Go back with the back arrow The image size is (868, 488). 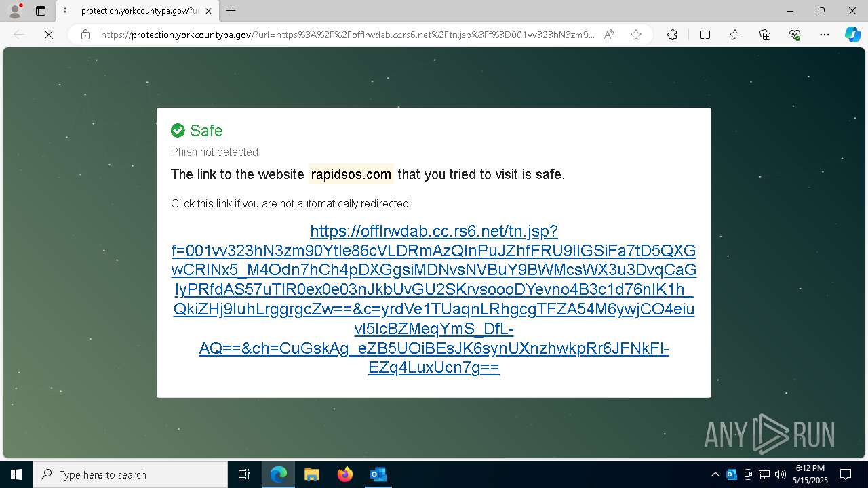[x=19, y=35]
